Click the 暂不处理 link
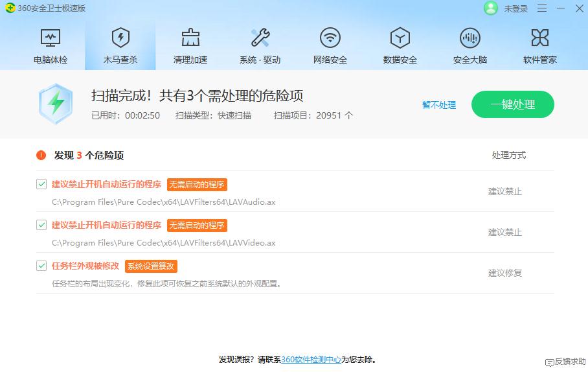Image resolution: width=588 pixels, height=372 pixels. click(439, 105)
